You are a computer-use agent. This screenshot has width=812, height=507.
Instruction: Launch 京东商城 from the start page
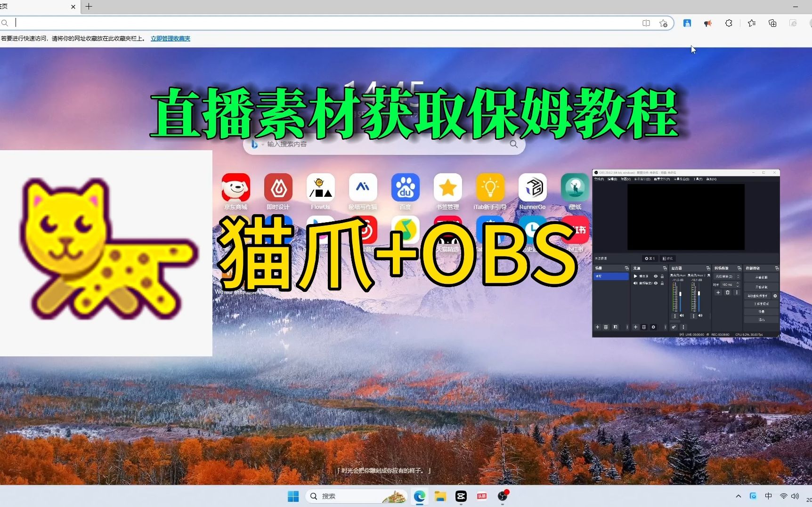(235, 187)
